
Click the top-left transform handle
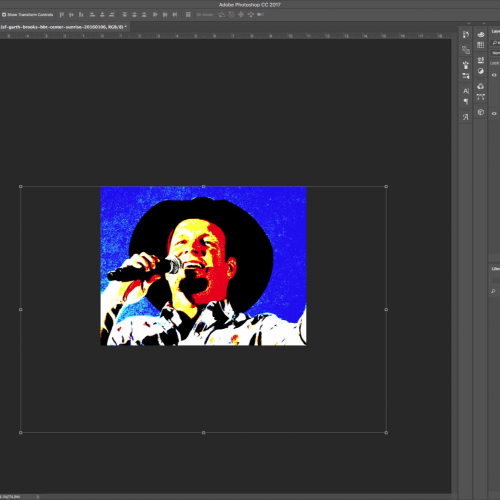21,187
